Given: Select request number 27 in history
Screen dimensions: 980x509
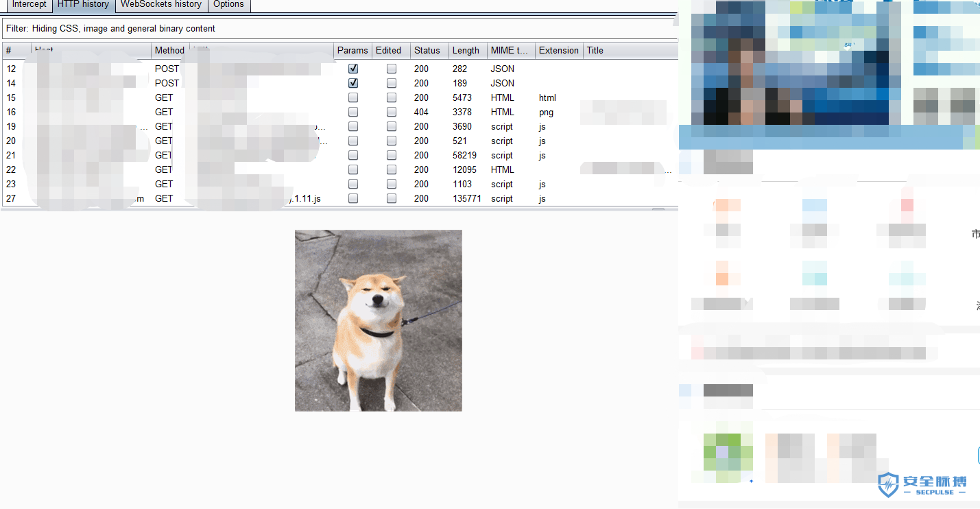Looking at the screenshot, I should [11, 198].
